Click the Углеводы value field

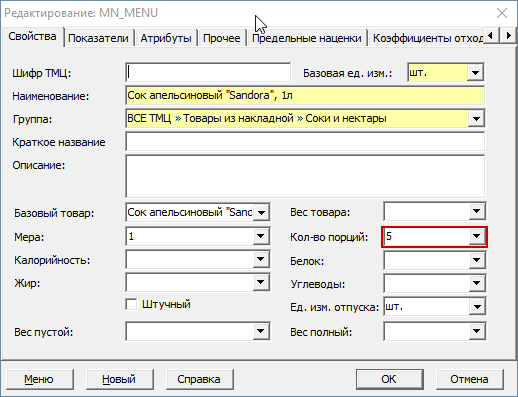click(x=426, y=283)
